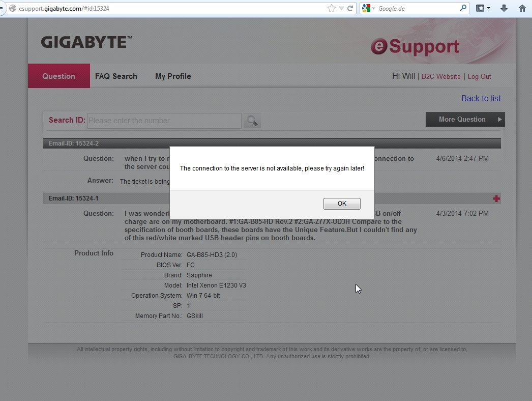Screen dimensions: 532x401
Task: Open the My Profile tab
Action: (173, 76)
